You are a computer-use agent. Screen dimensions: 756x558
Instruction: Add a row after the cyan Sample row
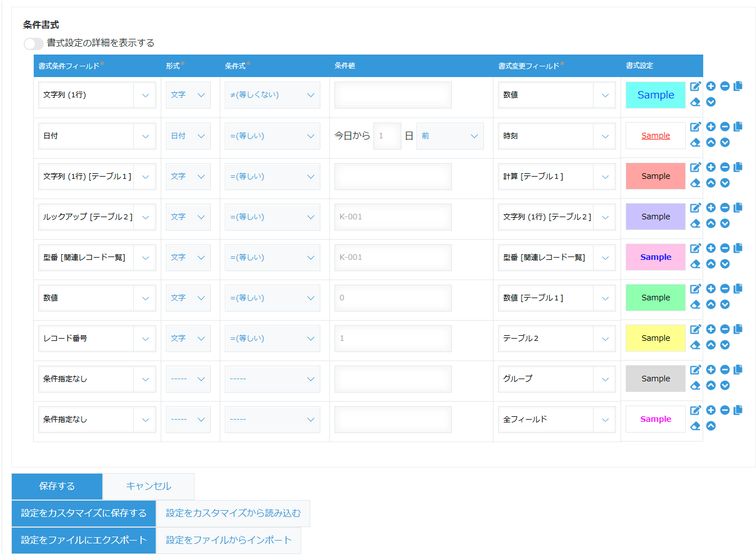tap(710, 86)
